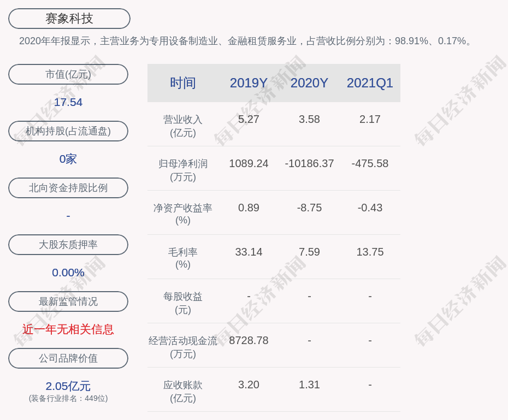Viewport: 508px width, 420px height.
Task: Select the market value figure 17.54
Action: (x=68, y=102)
